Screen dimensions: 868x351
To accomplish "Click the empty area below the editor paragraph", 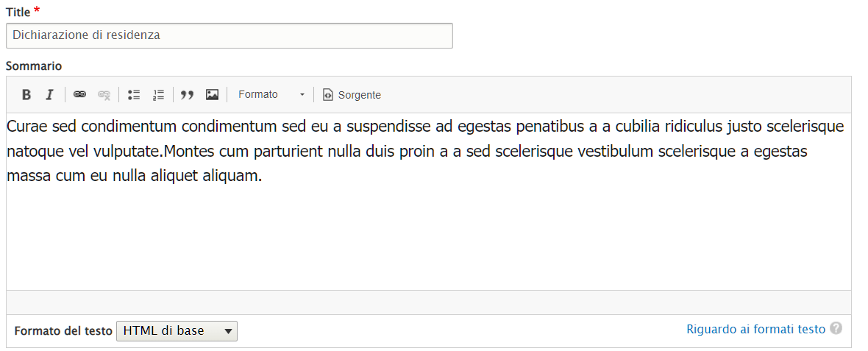I will 428,235.
